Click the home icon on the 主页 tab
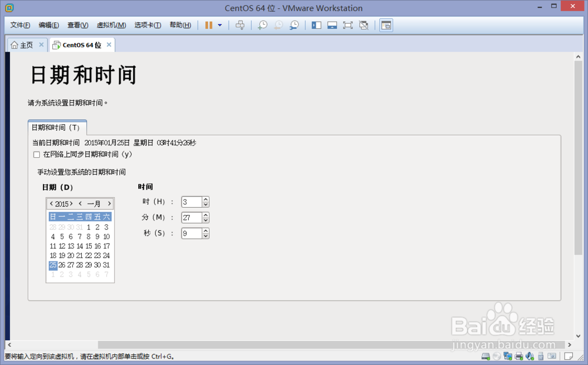588x365 pixels. pyautogui.click(x=14, y=45)
